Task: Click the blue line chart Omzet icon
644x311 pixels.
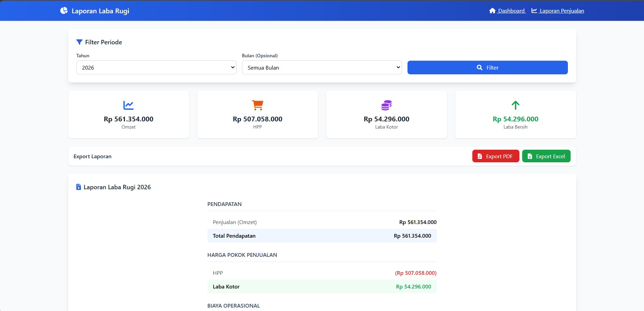Action: point(128,105)
